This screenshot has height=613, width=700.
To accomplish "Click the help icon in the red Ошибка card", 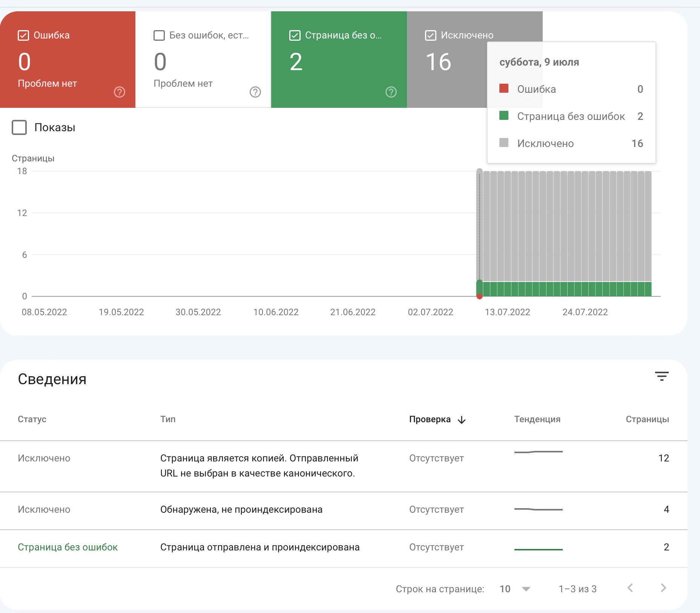I will pos(119,92).
